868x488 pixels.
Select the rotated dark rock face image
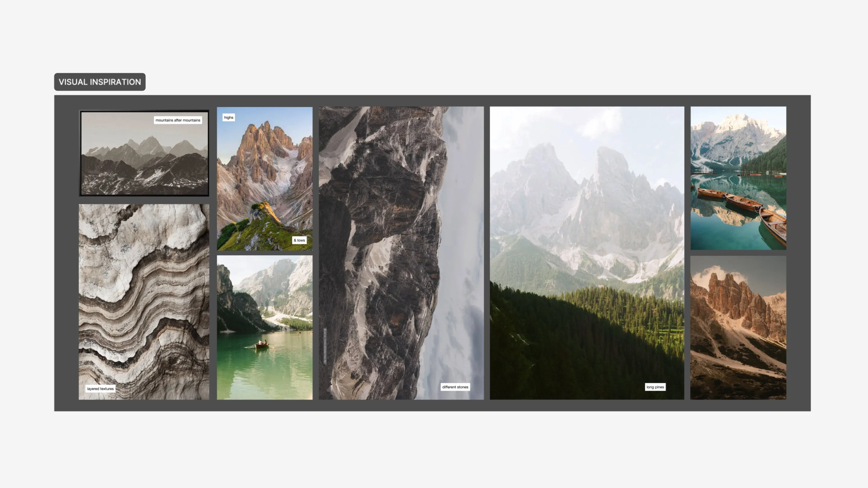pyautogui.click(x=401, y=253)
